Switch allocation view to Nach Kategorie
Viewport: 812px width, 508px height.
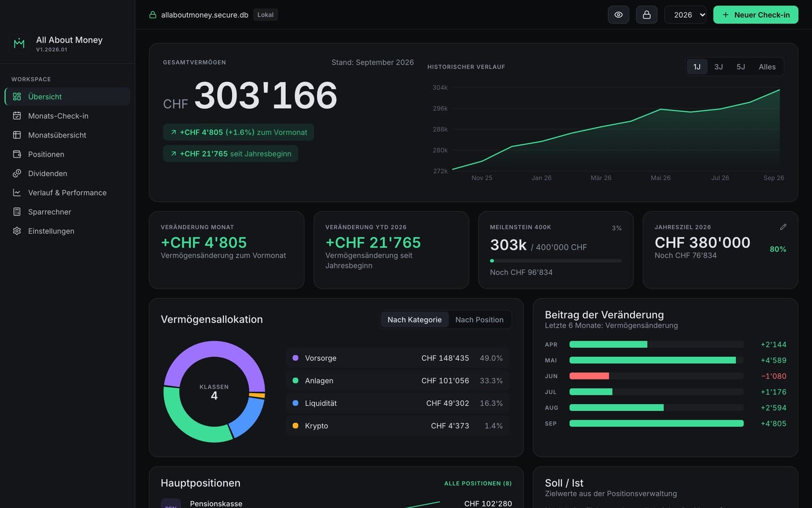tap(414, 320)
